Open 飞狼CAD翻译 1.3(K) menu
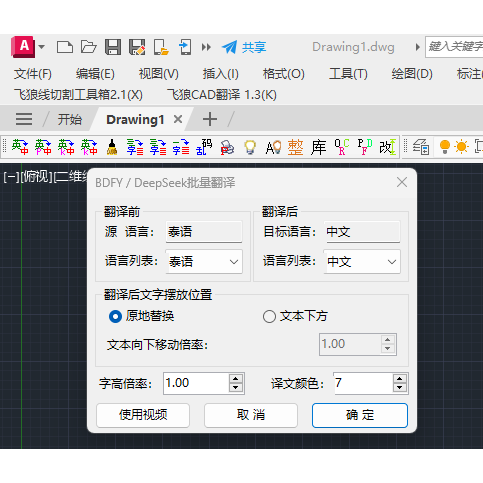This screenshot has width=483, height=483. coord(222,95)
